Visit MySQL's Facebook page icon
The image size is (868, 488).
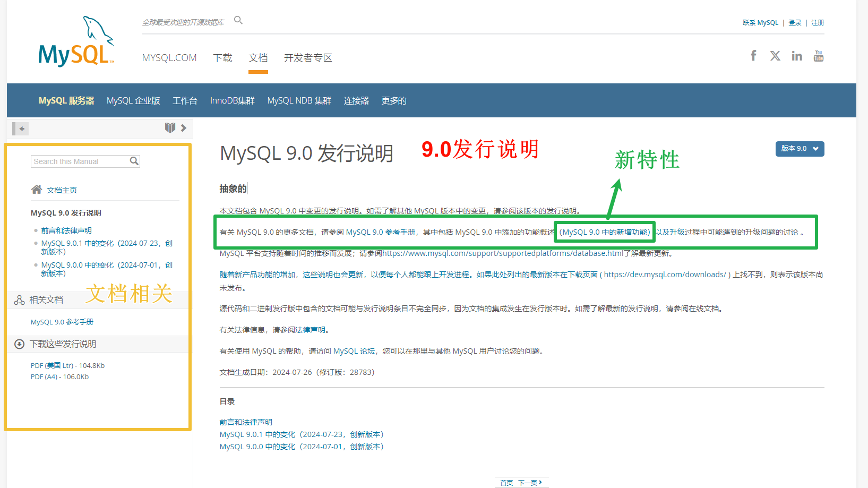(753, 55)
